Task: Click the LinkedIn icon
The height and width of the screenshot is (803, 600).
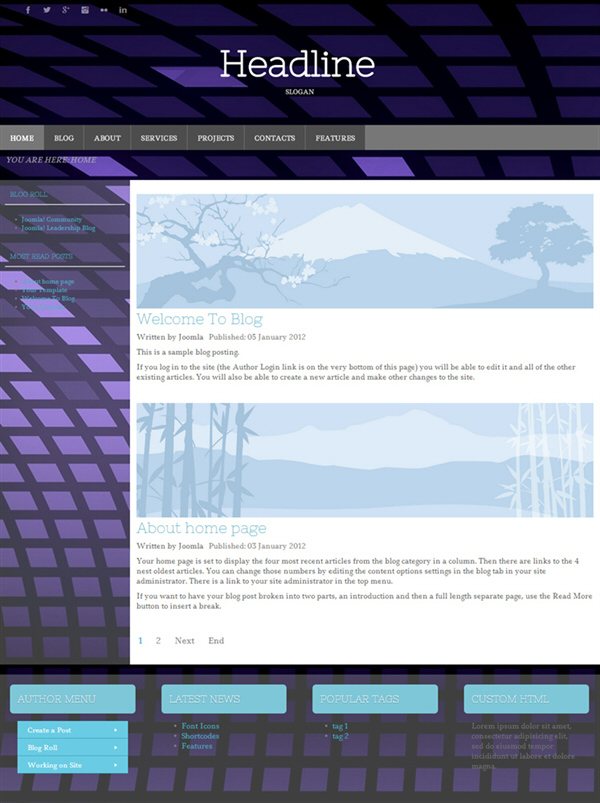Action: (123, 10)
